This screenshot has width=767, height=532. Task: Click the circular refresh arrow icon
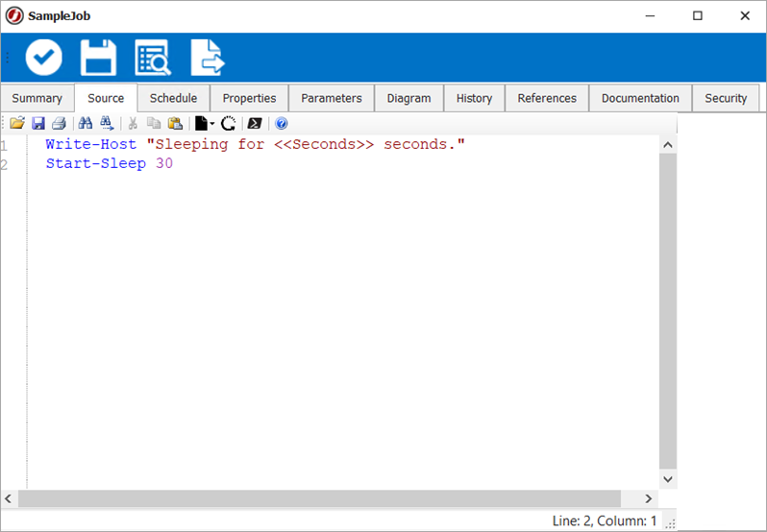(x=228, y=123)
